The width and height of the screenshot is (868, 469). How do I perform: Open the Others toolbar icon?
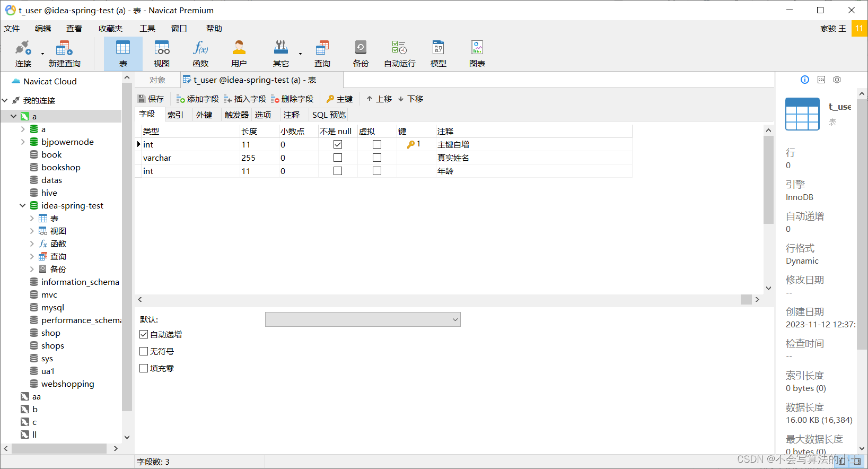[281, 54]
